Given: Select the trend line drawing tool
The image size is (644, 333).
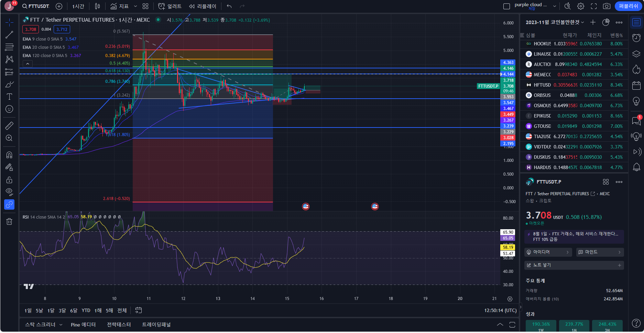Looking at the screenshot, I should click(x=9, y=35).
